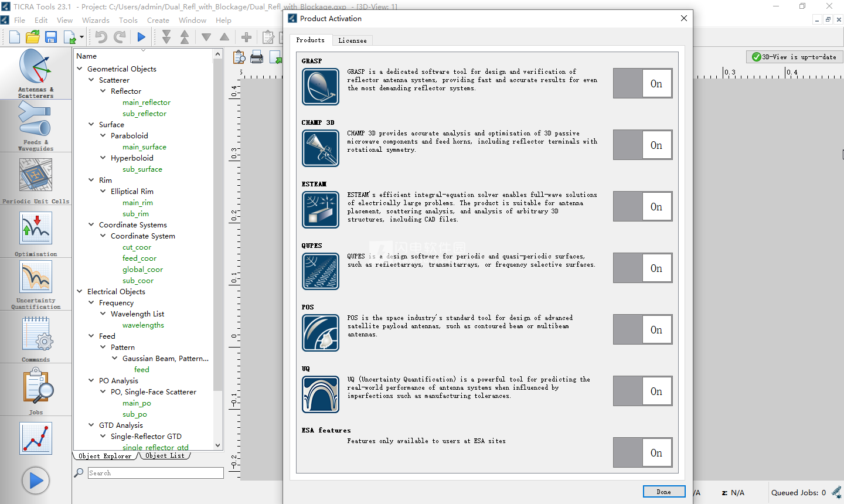Screen dimensions: 844x504
Task: Toggle the ESA features switch
Action: click(x=643, y=452)
